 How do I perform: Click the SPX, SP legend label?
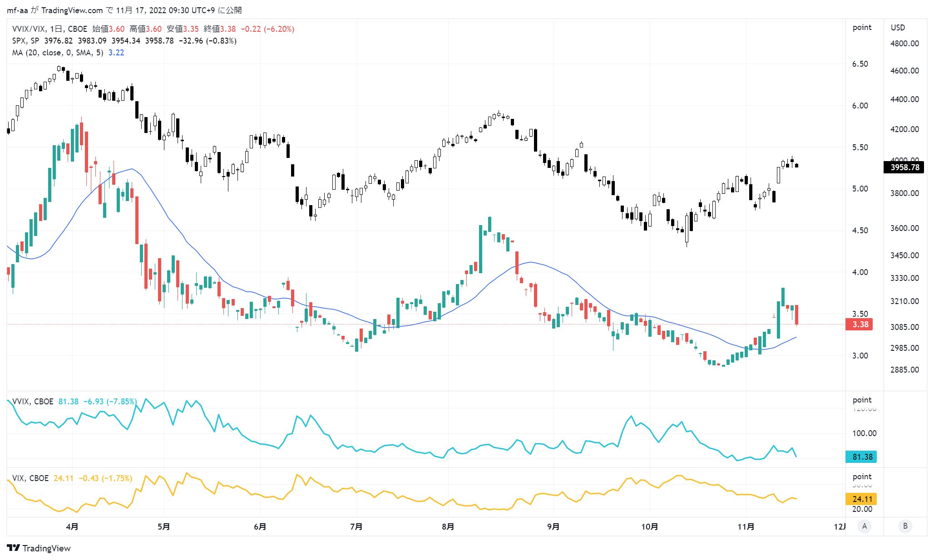(25, 40)
